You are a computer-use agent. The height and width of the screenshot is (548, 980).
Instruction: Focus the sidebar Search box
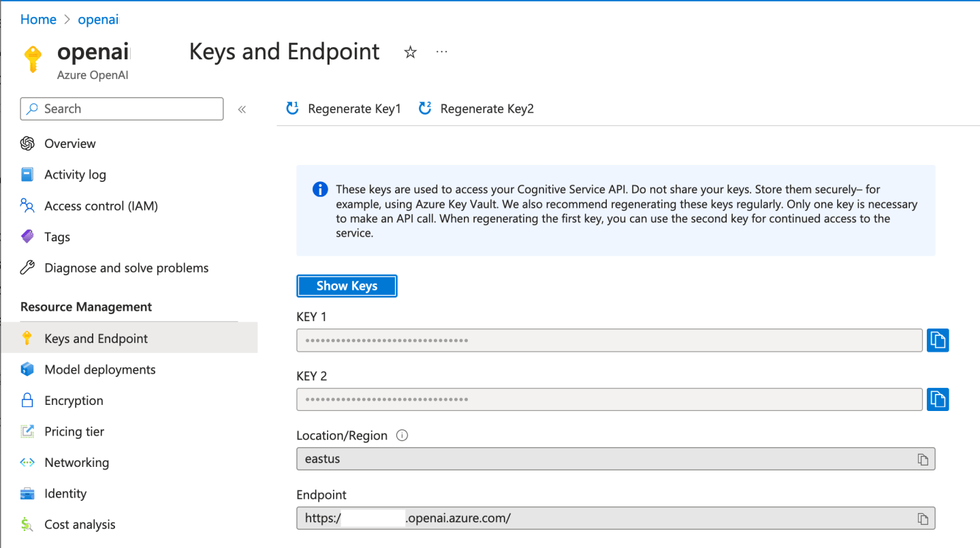[122, 109]
